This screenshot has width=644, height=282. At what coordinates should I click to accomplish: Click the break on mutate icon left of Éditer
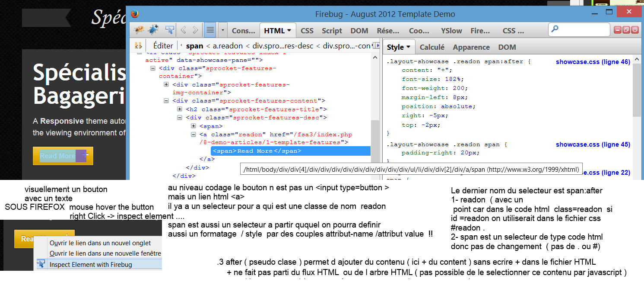[x=138, y=45]
